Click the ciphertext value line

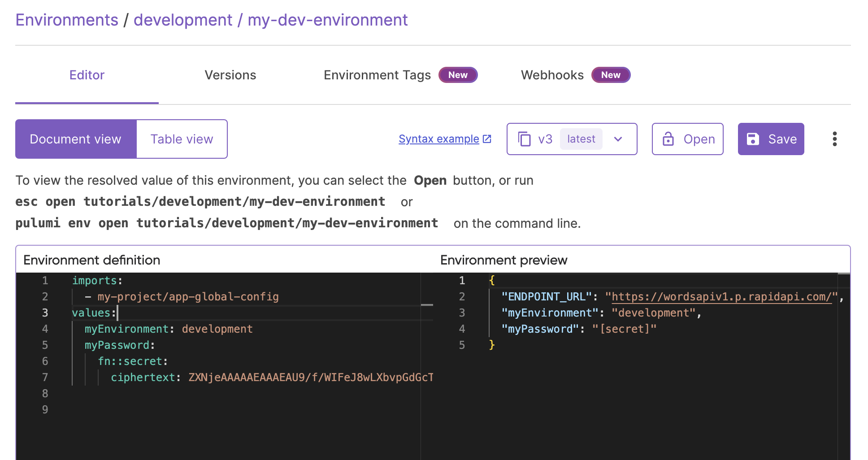tap(272, 378)
